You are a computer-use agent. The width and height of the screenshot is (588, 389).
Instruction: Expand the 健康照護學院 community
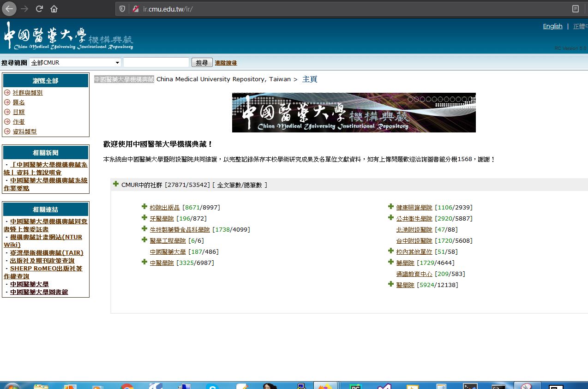point(391,207)
